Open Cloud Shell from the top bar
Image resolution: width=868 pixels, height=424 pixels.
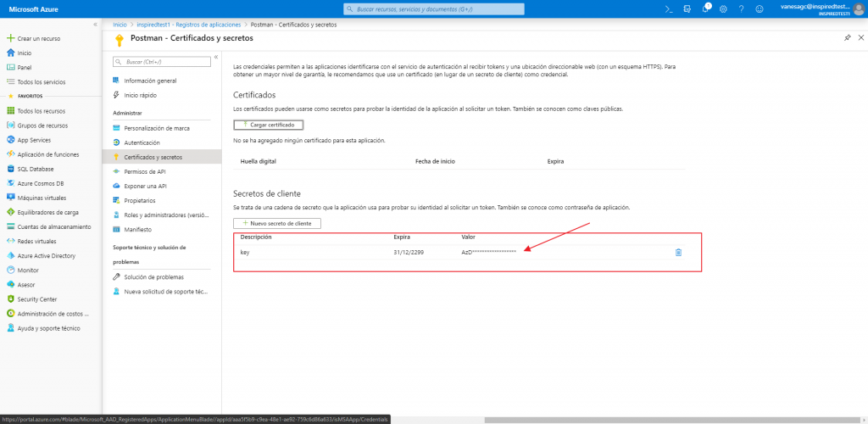(669, 8)
